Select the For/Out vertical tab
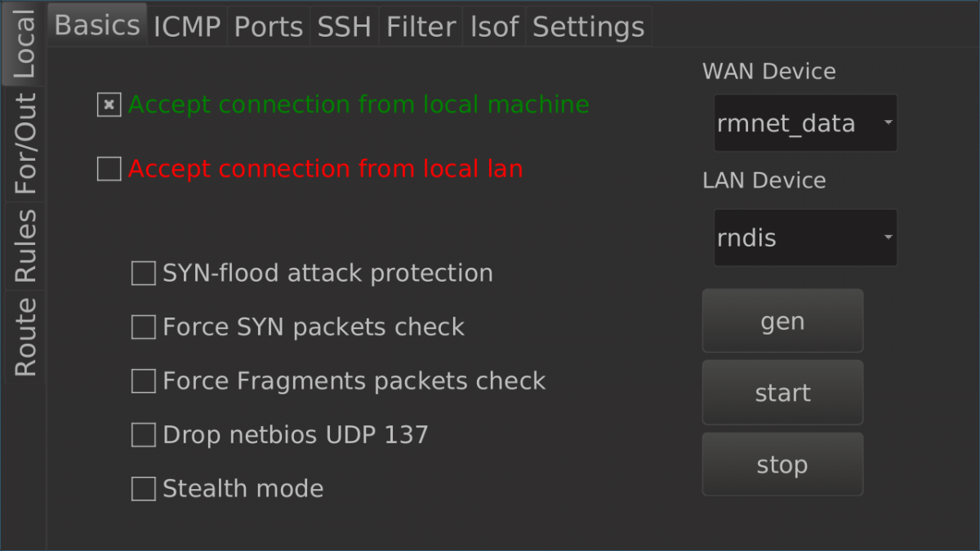 point(25,144)
